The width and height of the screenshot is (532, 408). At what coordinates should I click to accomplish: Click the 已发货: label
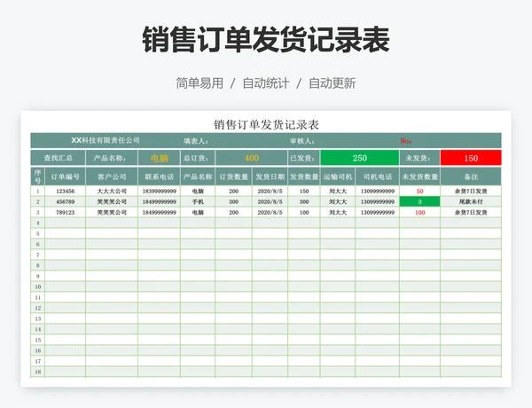[304, 158]
